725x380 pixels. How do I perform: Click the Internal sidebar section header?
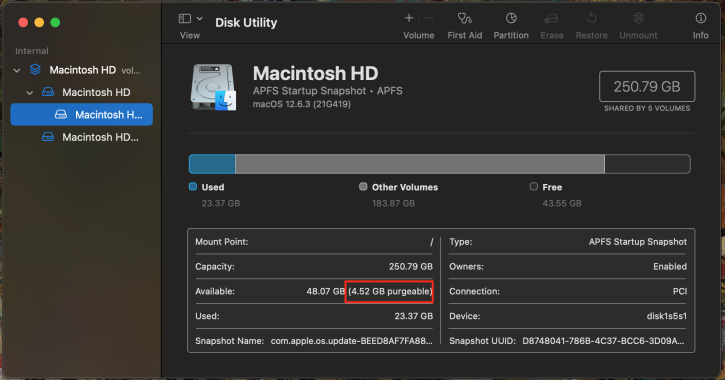31,51
